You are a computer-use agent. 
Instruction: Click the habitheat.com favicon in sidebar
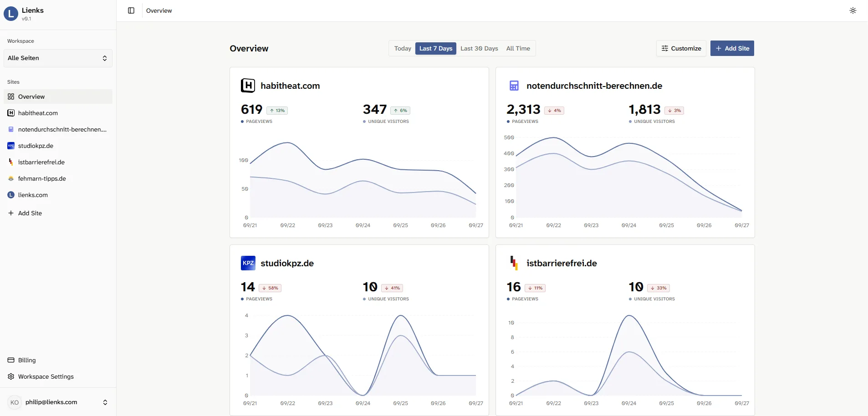pos(11,113)
